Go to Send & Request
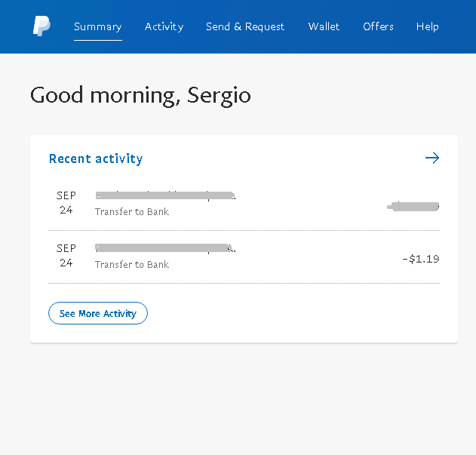Screen dimensions: 476x455 (245, 26)
